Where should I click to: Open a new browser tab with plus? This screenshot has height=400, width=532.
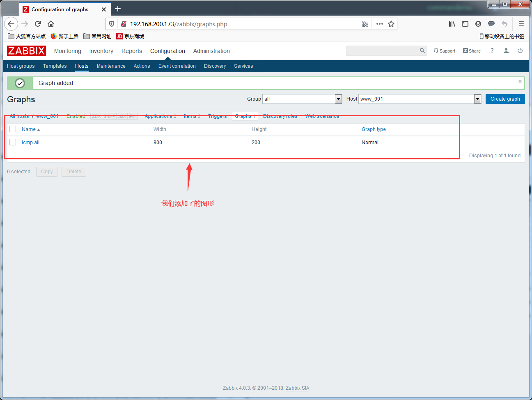(x=118, y=9)
